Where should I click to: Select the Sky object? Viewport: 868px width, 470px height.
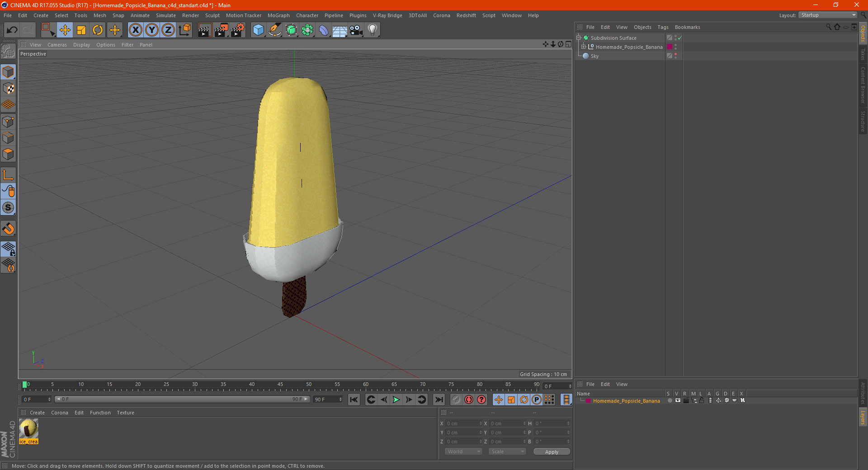pyautogui.click(x=594, y=56)
